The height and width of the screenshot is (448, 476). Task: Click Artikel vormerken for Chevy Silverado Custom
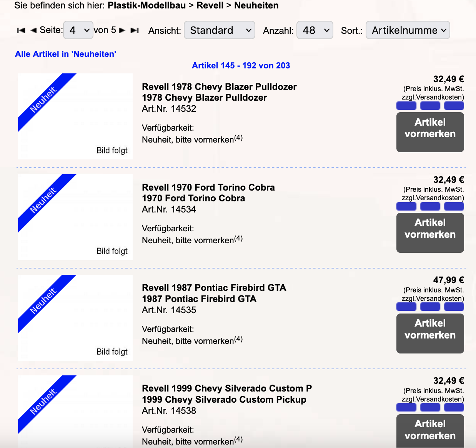[430, 431]
